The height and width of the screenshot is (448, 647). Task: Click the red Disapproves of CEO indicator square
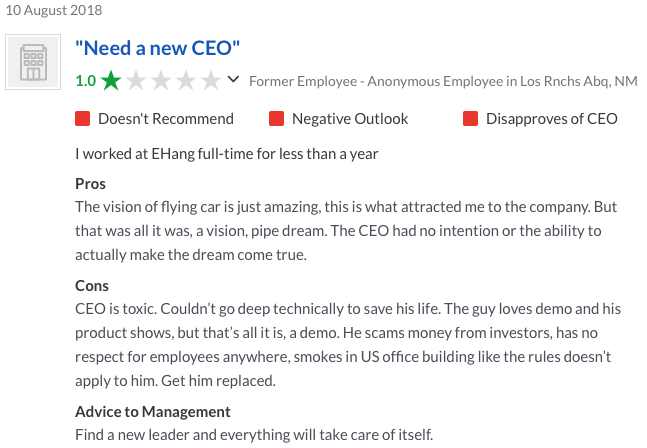pos(470,118)
